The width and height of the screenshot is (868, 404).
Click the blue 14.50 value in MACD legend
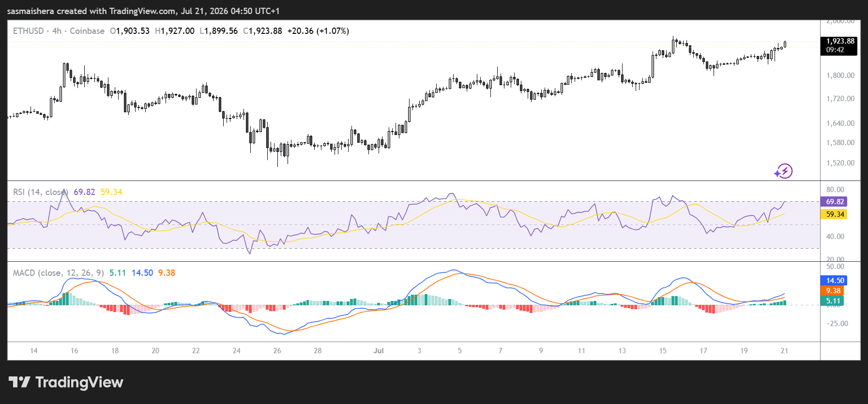[142, 273]
